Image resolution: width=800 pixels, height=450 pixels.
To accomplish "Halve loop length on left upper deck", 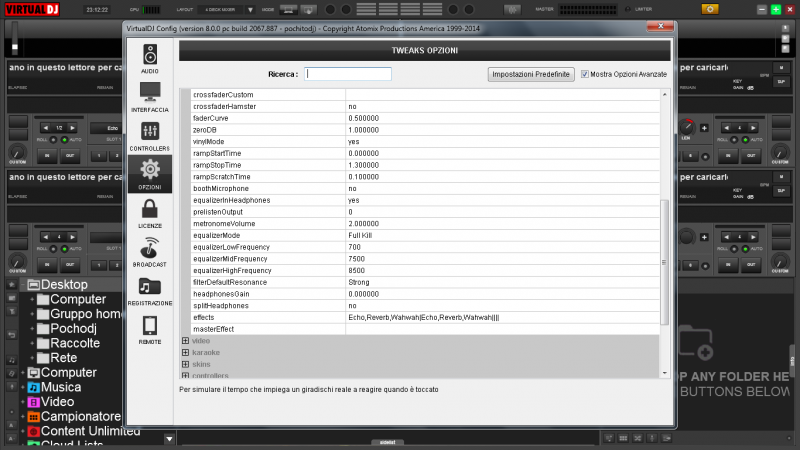I will click(45, 128).
